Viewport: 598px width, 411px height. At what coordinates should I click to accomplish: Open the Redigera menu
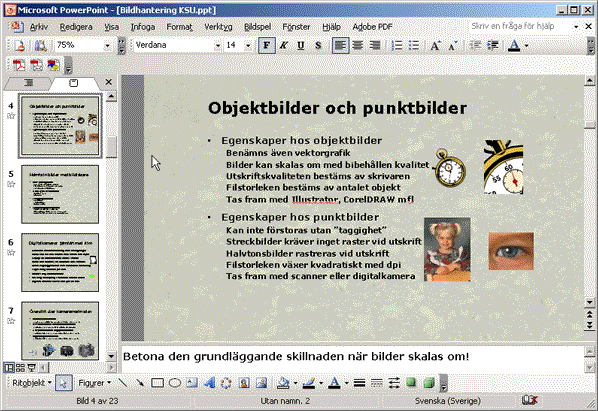coord(76,27)
